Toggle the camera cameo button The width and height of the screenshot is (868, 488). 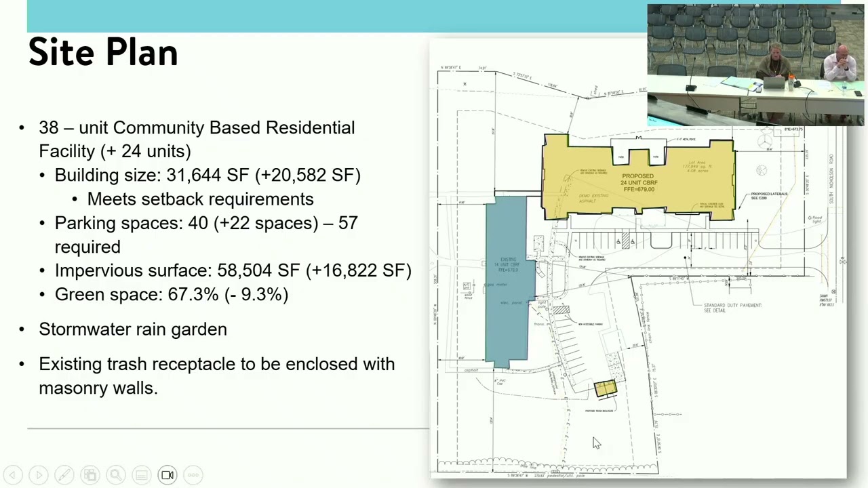pyautogui.click(x=167, y=475)
